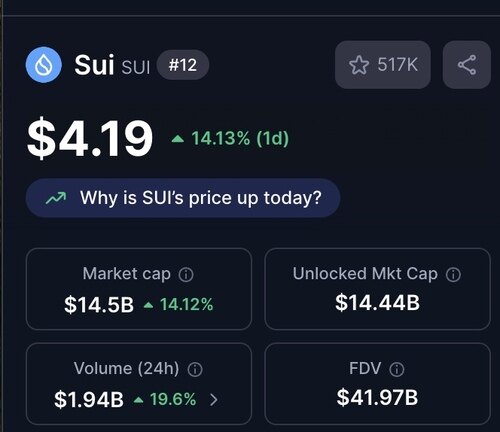Show Market cap info tooltip icon
The image size is (500, 432).
(186, 275)
